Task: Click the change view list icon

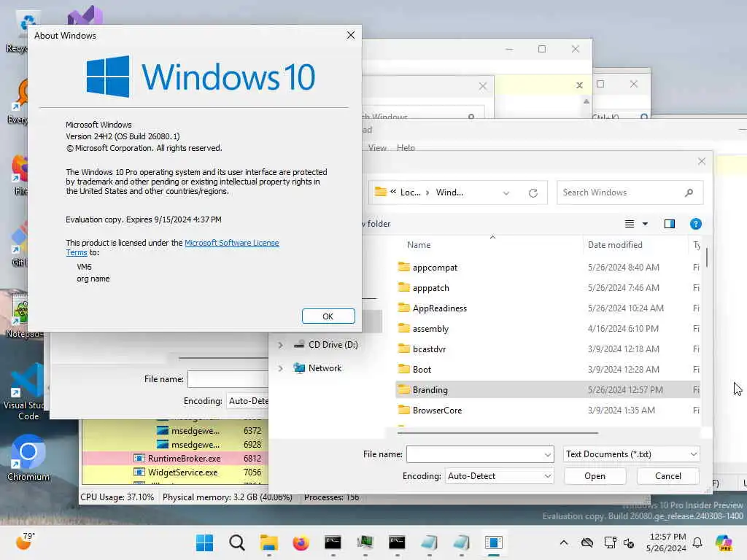Action: point(630,224)
